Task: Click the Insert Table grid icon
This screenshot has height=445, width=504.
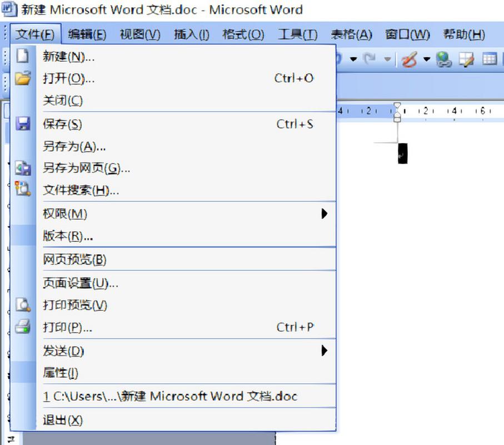Action: coord(490,59)
